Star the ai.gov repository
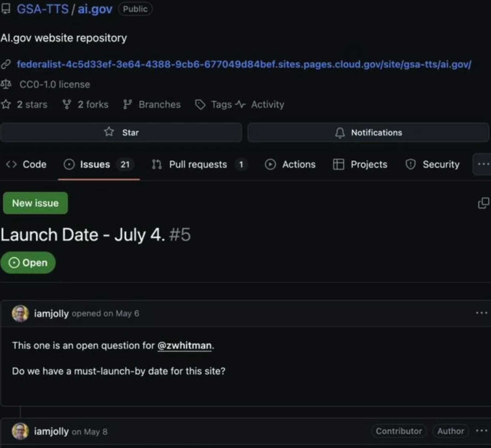 point(121,132)
